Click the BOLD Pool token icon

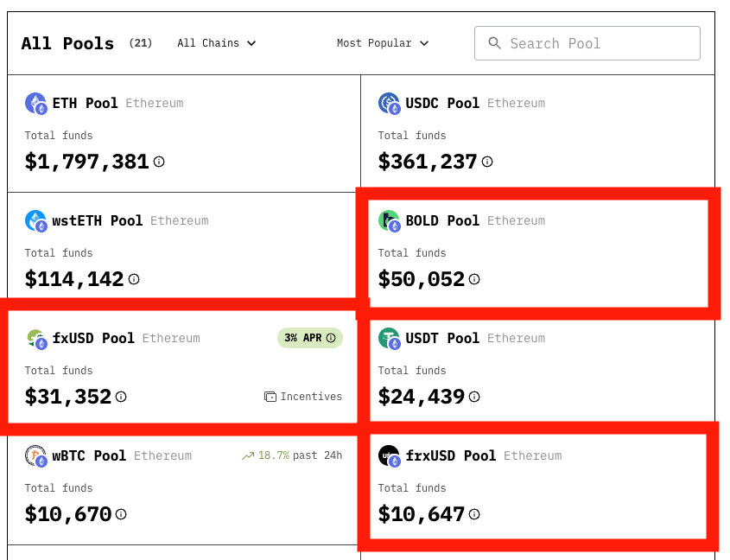(387, 220)
